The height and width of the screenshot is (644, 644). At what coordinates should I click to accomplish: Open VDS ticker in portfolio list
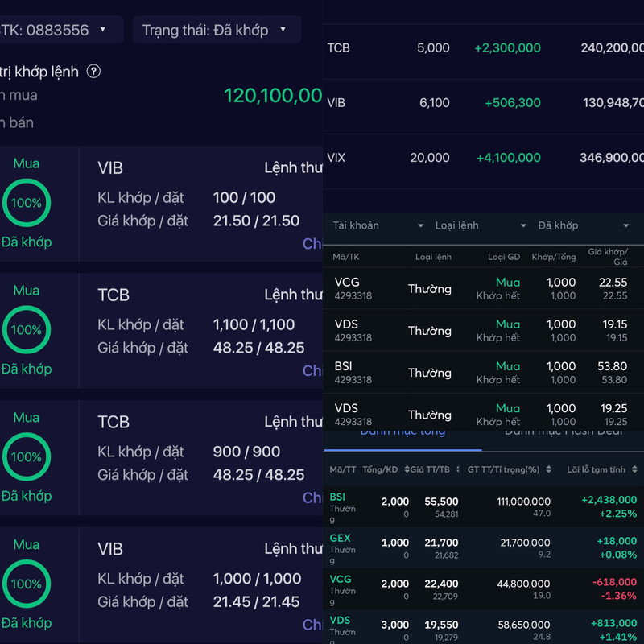click(x=340, y=620)
